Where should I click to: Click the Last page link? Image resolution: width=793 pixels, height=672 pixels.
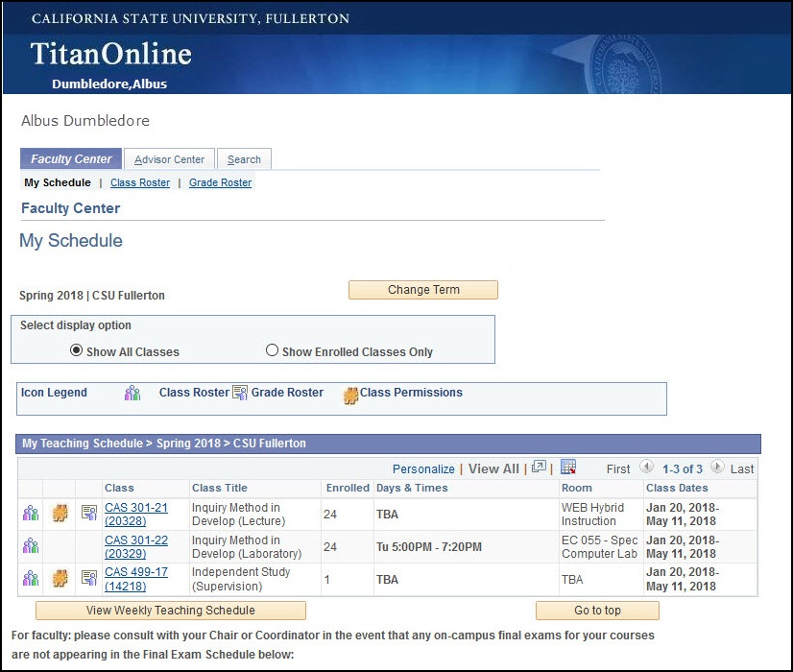point(742,469)
